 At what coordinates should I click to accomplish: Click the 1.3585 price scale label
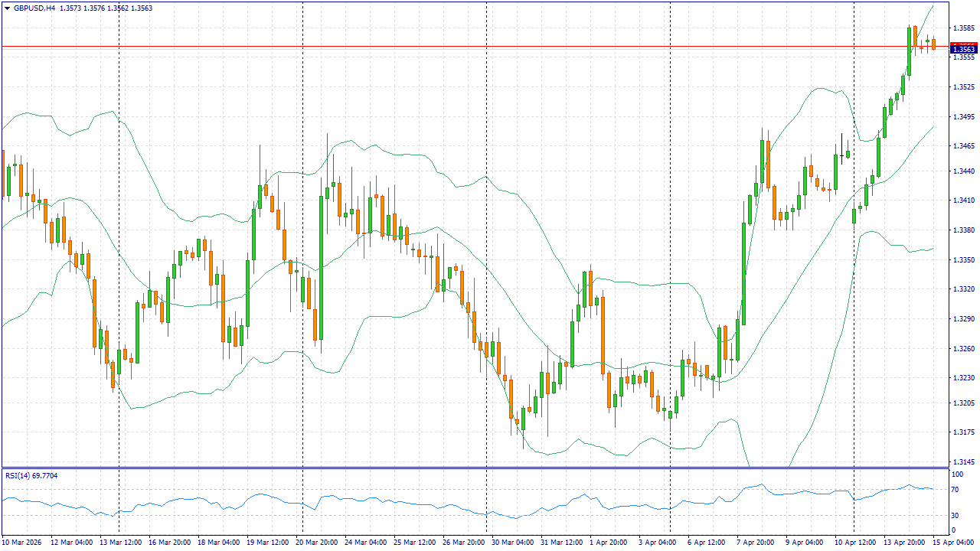[x=963, y=28]
